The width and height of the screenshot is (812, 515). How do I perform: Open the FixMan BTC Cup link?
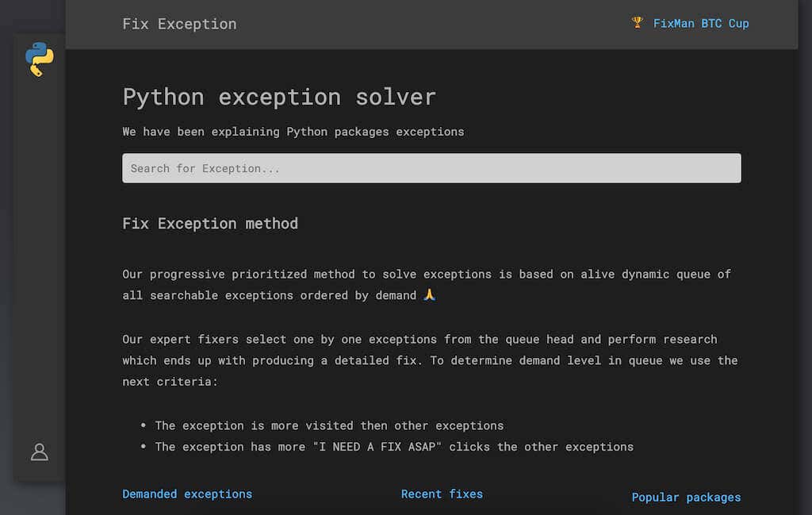701,23
